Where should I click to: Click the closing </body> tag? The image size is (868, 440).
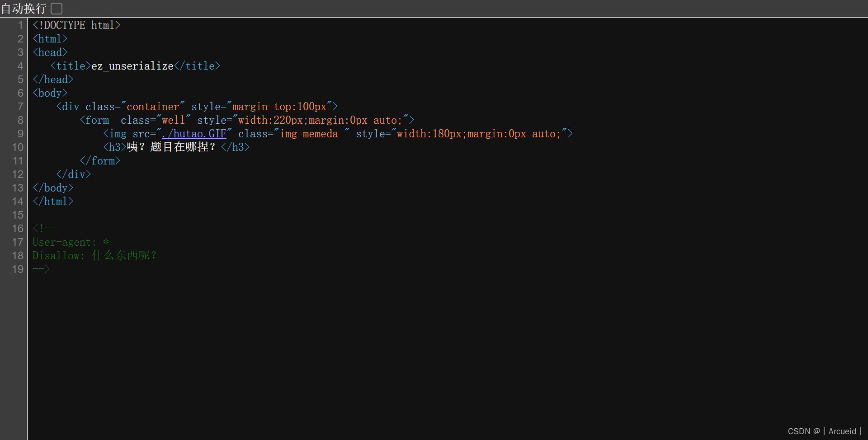[x=53, y=188]
